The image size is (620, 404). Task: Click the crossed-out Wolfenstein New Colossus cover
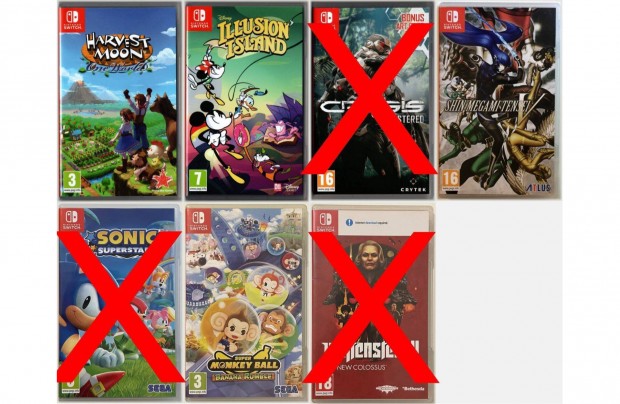tap(372, 303)
